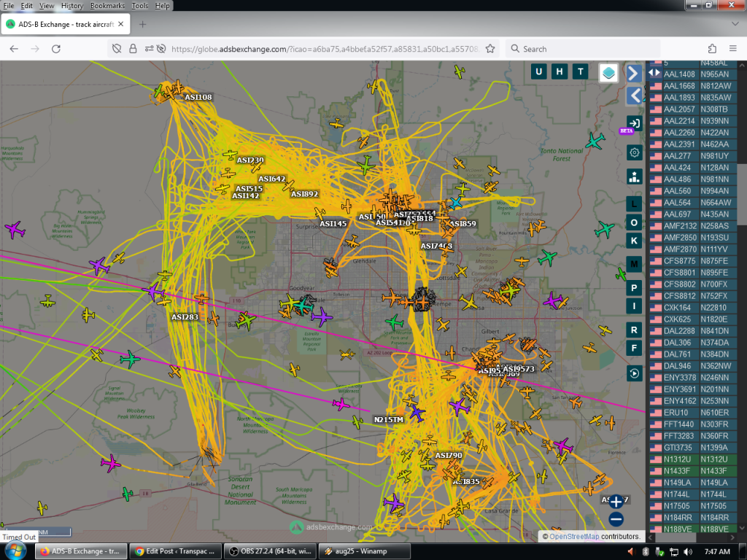This screenshot has height=560, width=747.
Task: Open the Edit menu
Action: pos(27,6)
